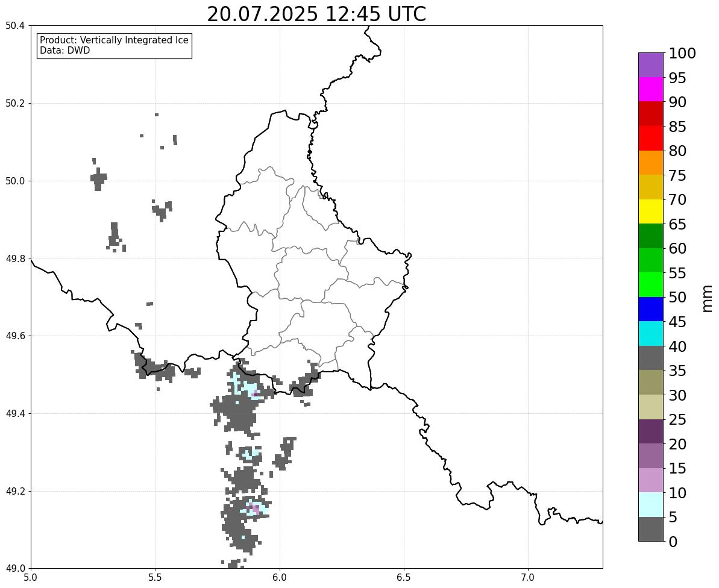Select the medium green 55-60 colorbar swatch
Viewport: 719px width, 588px height.
(x=651, y=260)
